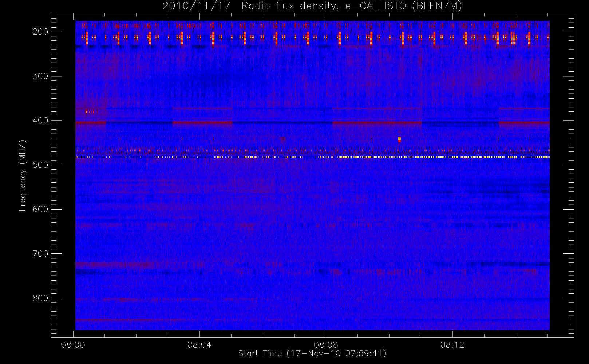Click the bright red-green burst spot near 440 MHz
589x364 pixels.
click(399, 139)
